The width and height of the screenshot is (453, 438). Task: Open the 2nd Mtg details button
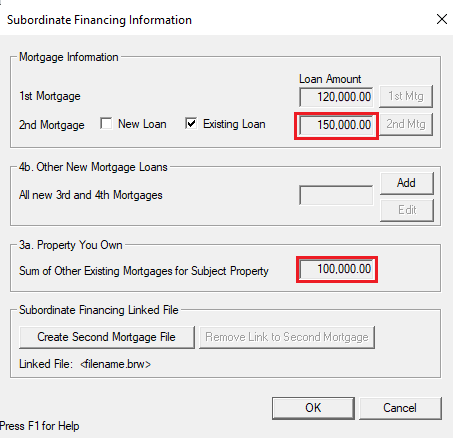[406, 124]
